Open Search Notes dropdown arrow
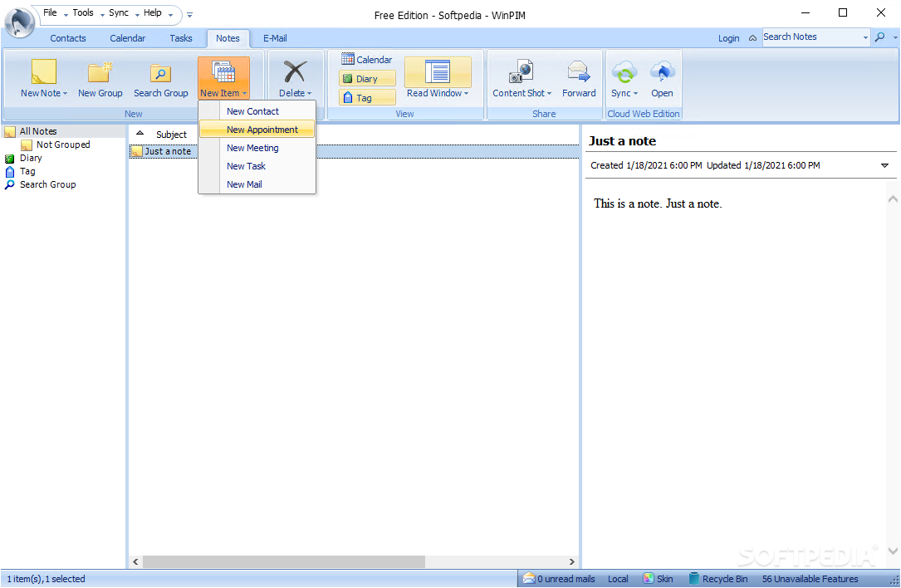 (x=865, y=37)
